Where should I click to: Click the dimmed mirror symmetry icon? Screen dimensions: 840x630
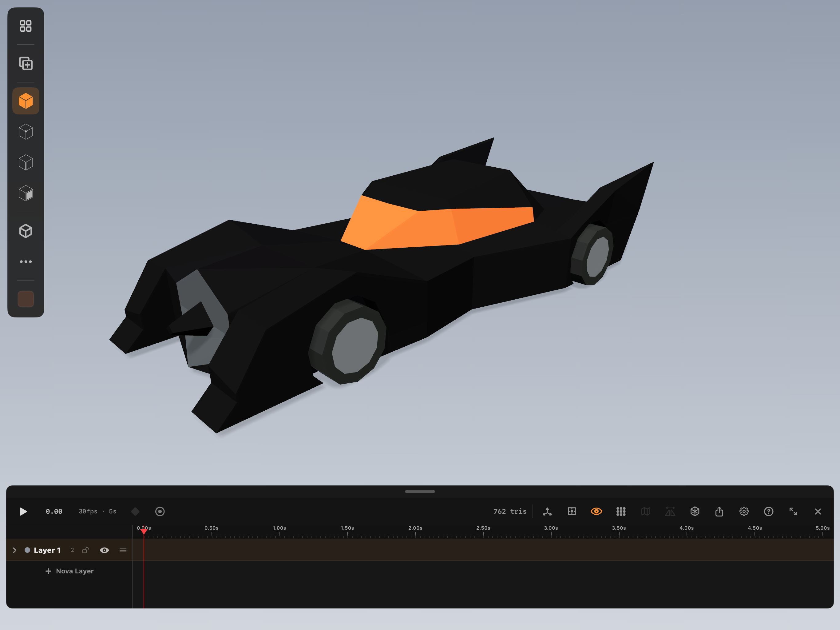[670, 512]
